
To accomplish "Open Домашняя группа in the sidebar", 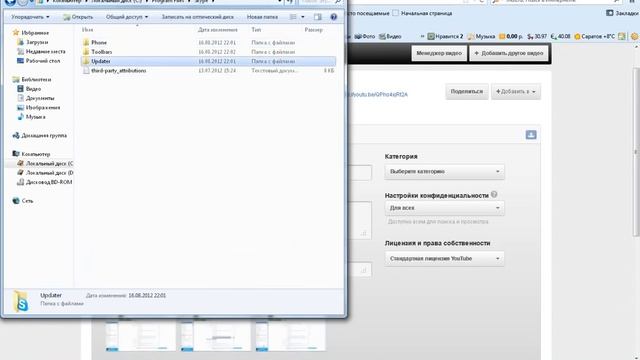I will (x=44, y=136).
